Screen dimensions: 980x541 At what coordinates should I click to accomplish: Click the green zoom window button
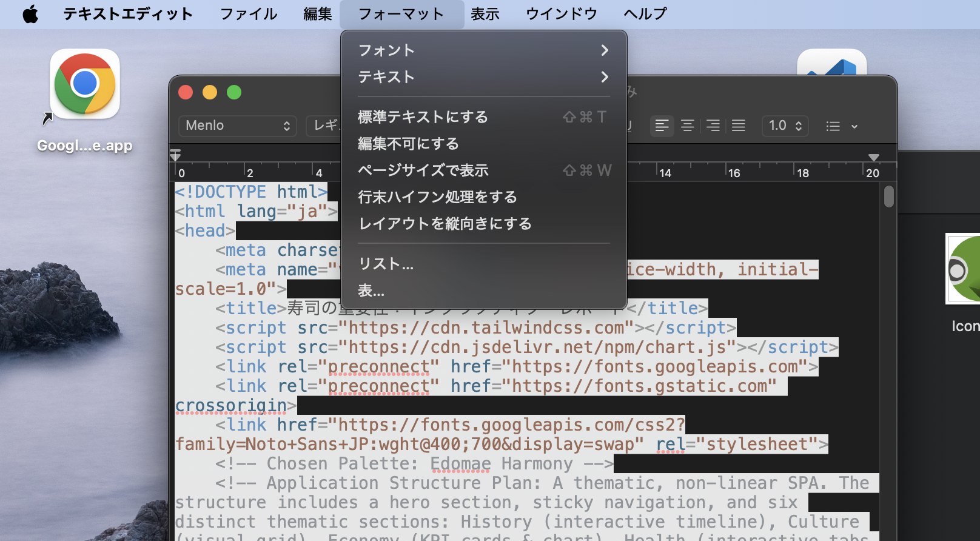point(234,92)
